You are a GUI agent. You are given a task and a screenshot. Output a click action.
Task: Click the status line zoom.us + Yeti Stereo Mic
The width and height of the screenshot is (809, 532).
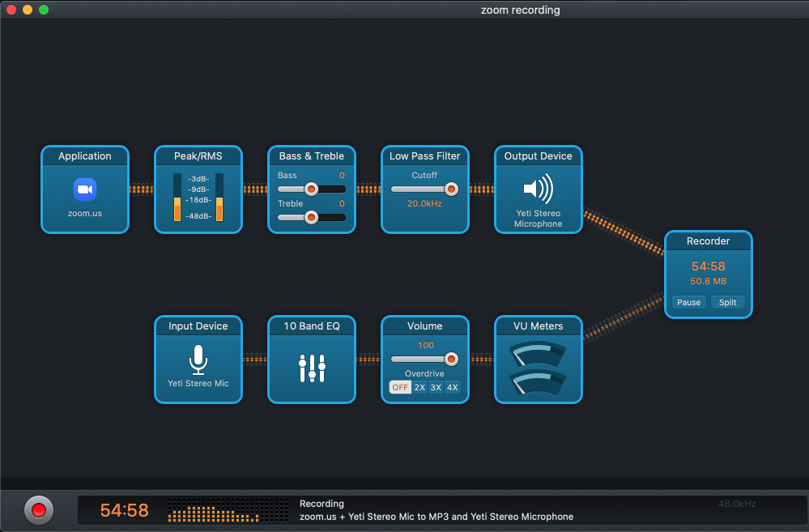pyautogui.click(x=436, y=517)
